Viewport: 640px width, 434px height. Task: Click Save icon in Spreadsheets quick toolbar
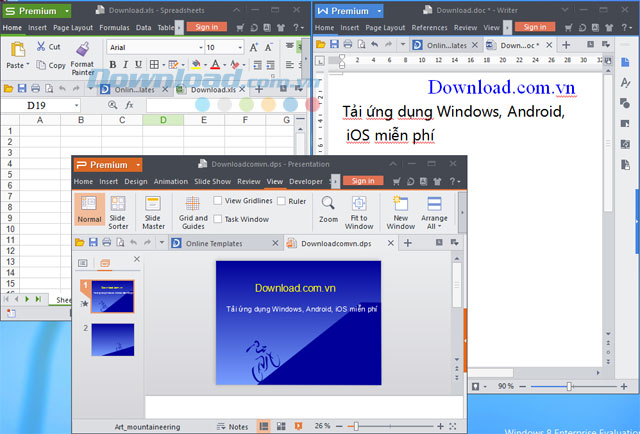(x=22, y=88)
